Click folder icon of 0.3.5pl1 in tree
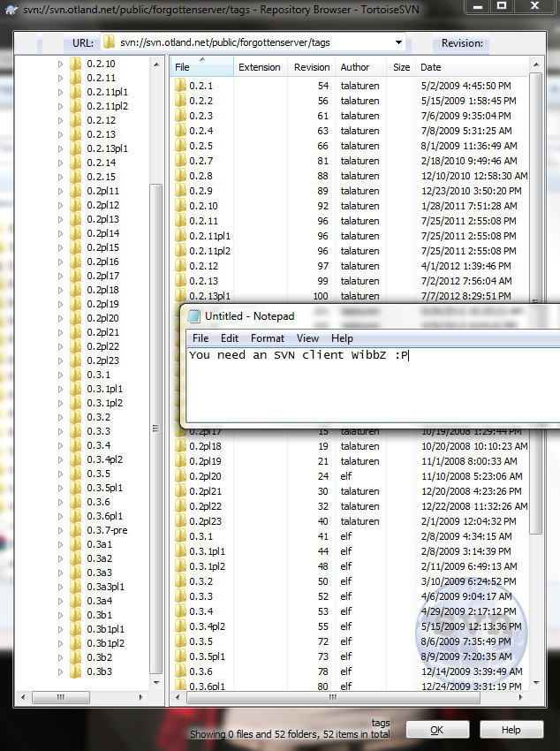The image size is (560, 751). (x=75, y=488)
